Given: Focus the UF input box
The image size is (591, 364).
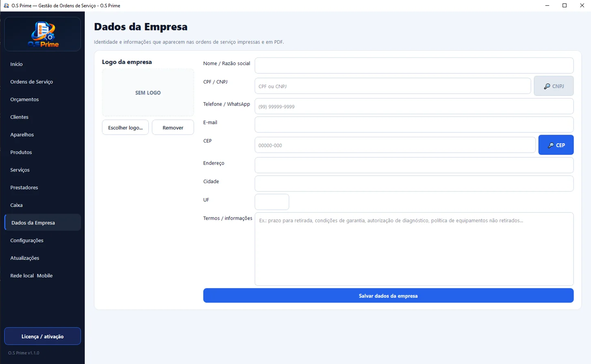Looking at the screenshot, I should tap(272, 202).
